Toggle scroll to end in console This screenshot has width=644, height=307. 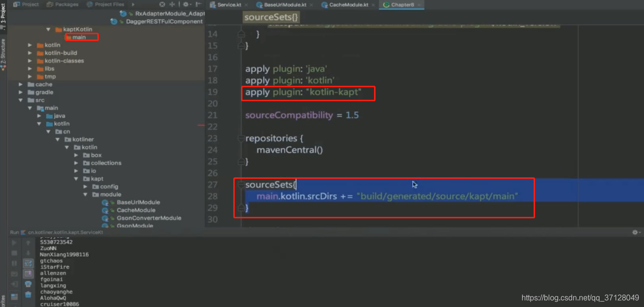pos(28,273)
